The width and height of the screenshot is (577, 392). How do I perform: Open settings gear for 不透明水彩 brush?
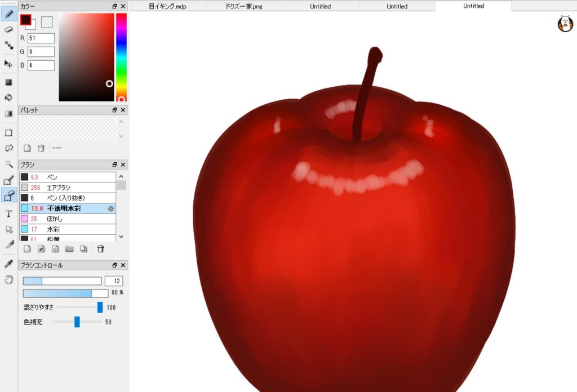coord(111,208)
